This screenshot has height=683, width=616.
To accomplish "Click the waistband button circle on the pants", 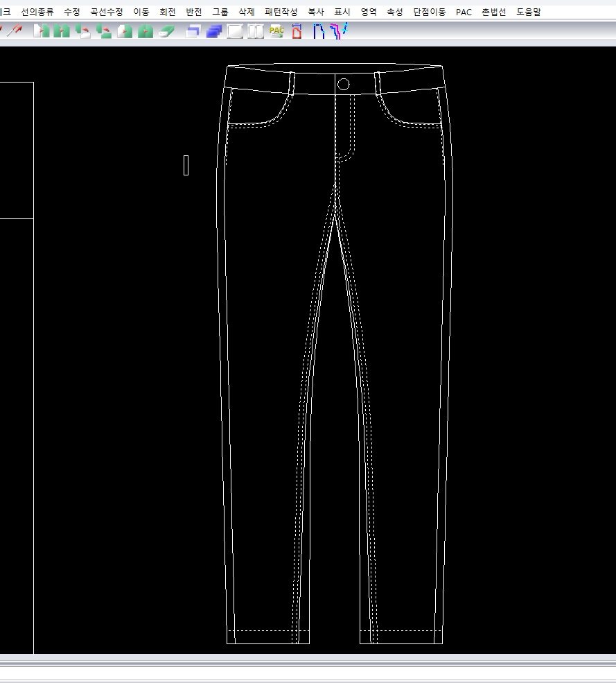I will [343, 85].
